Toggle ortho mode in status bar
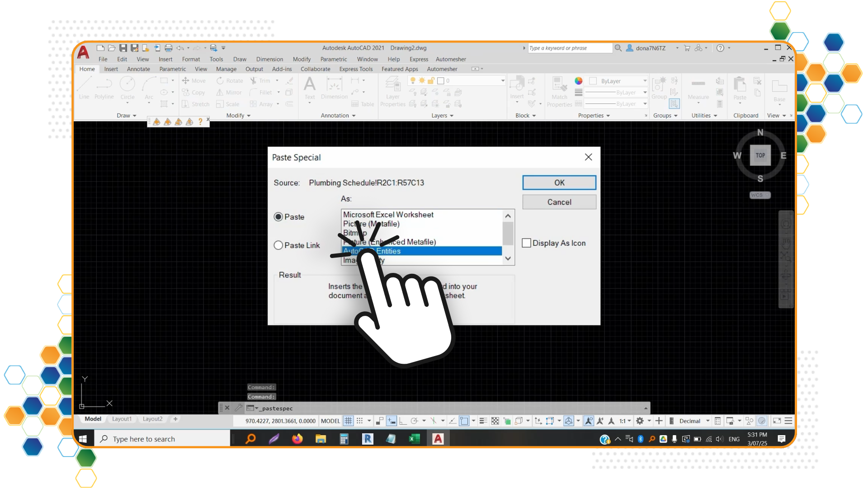The height and width of the screenshot is (488, 868). tap(403, 421)
